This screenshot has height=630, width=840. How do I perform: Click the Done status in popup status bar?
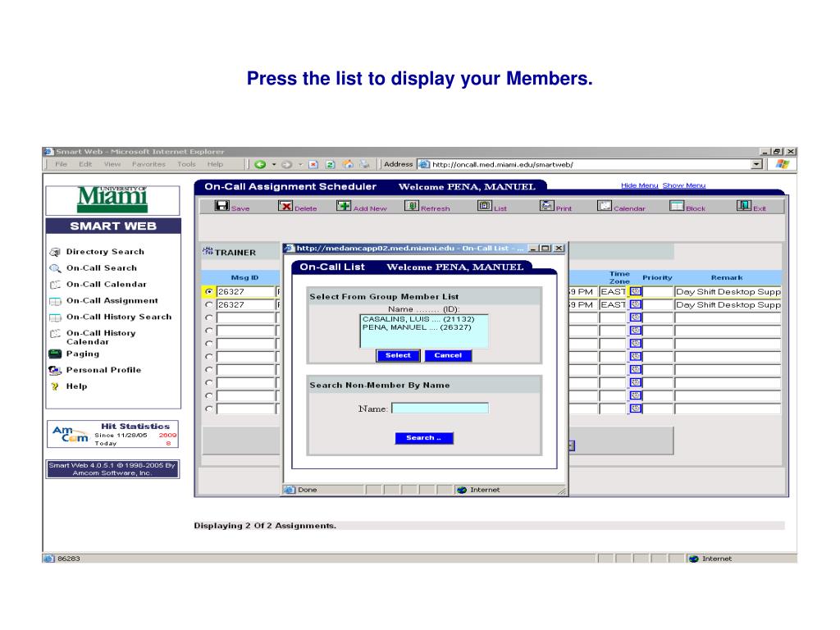coord(308,490)
